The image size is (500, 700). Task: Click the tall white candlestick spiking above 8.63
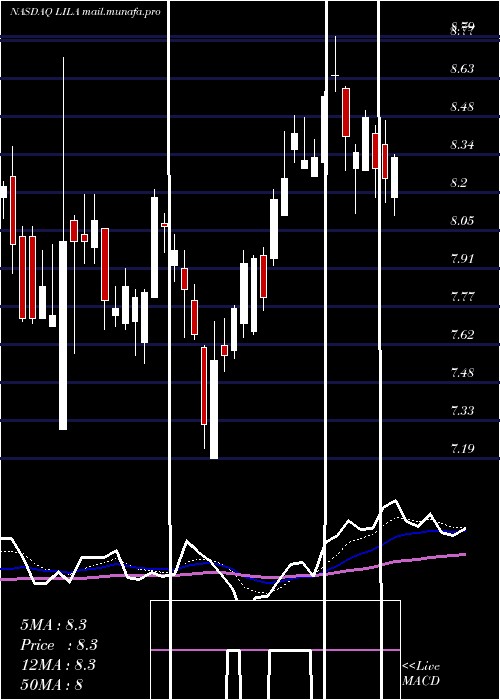pyautogui.click(x=63, y=243)
